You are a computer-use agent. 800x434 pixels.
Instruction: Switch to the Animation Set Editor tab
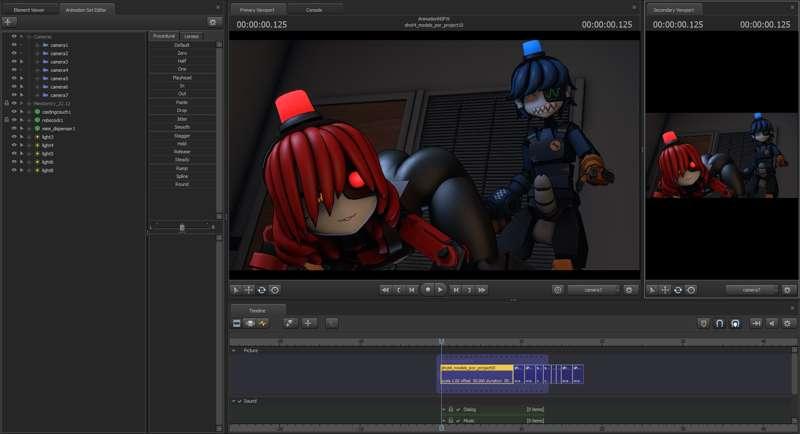coord(86,10)
